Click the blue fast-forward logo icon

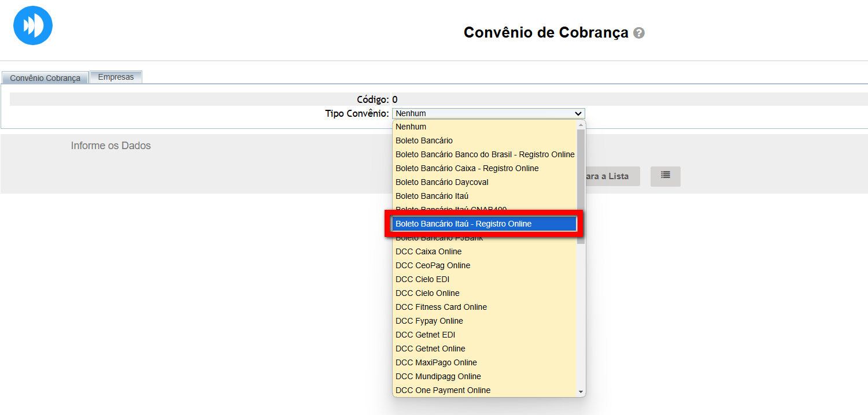pos(33,25)
